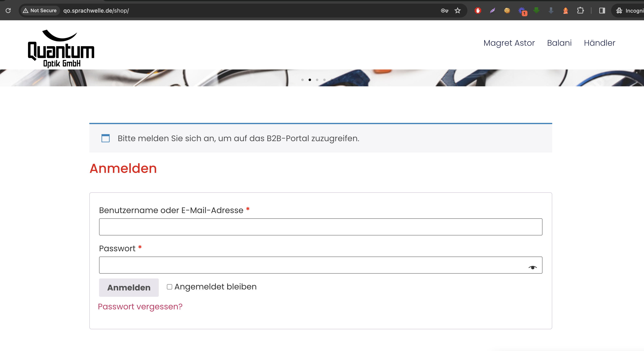Toggle the browser side panel icon
This screenshot has width=644, height=351.
point(602,11)
